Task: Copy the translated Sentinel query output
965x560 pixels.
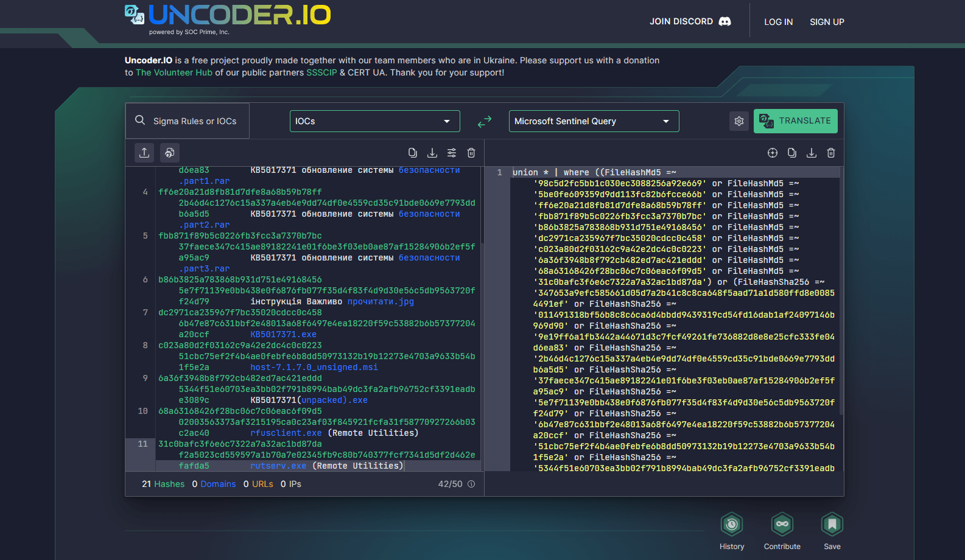Action: pos(792,153)
